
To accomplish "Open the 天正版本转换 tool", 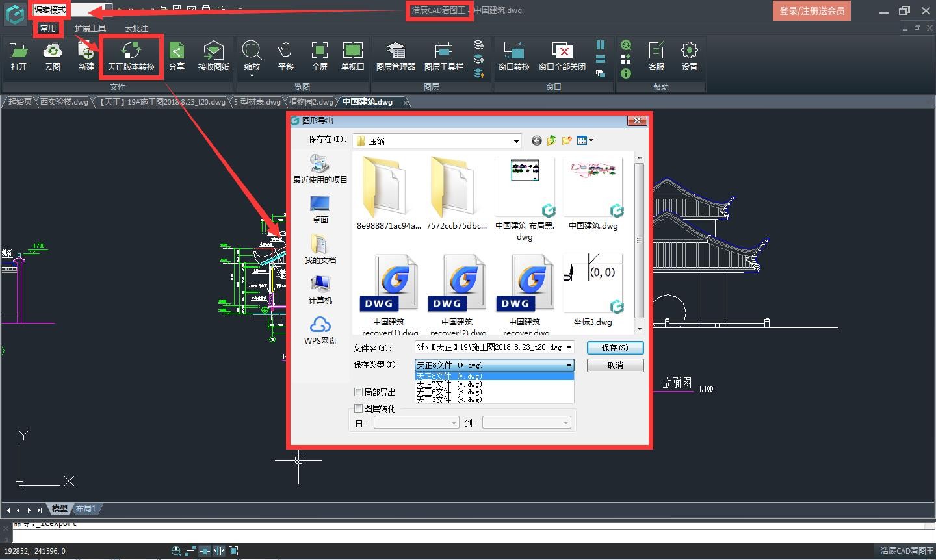I will click(131, 56).
